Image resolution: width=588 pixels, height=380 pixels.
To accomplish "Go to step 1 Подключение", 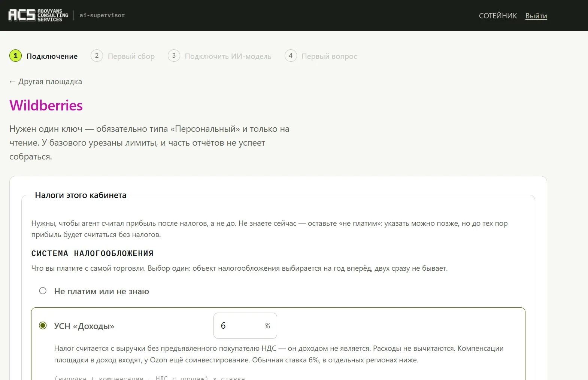I will click(43, 56).
